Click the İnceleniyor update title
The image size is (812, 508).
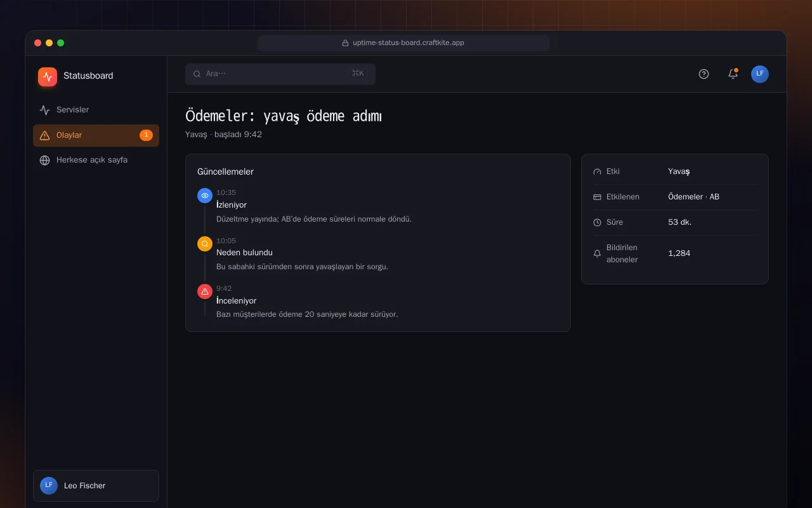click(237, 300)
